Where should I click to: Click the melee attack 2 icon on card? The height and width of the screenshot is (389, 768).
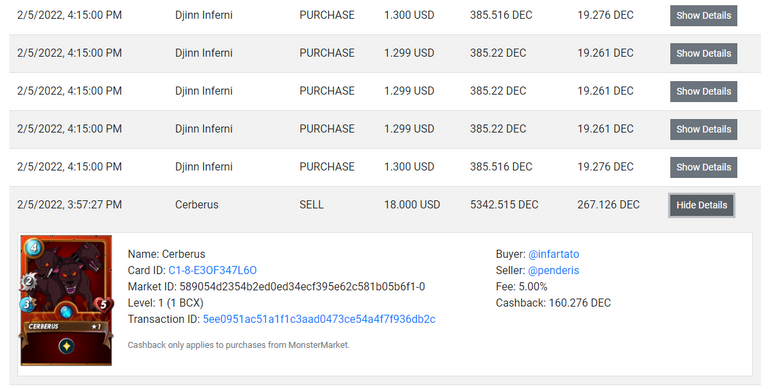[x=28, y=281]
